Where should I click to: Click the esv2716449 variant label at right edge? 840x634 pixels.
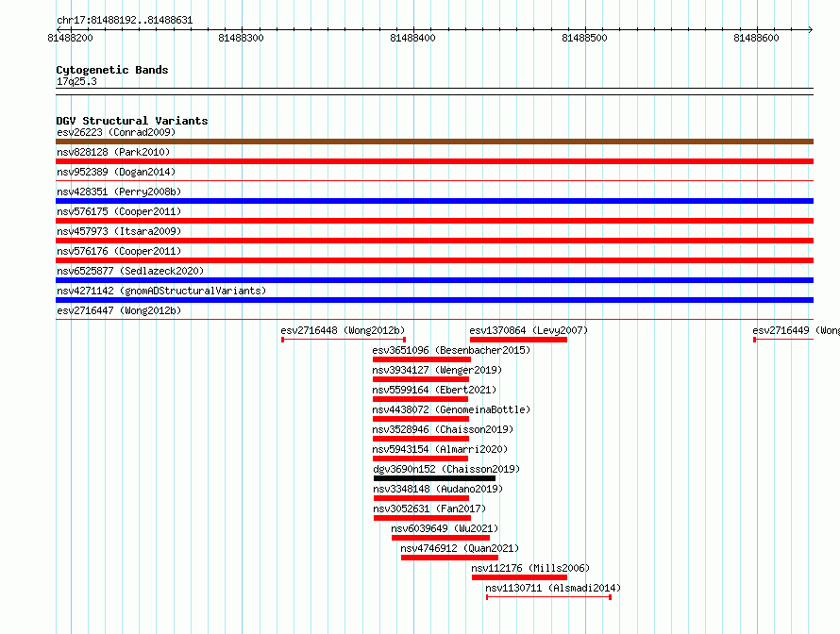(x=796, y=330)
